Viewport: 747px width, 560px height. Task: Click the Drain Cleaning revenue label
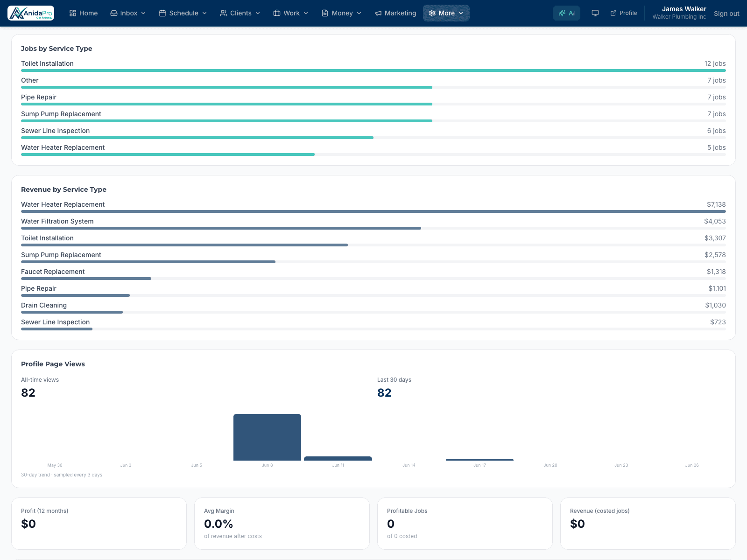44,305
